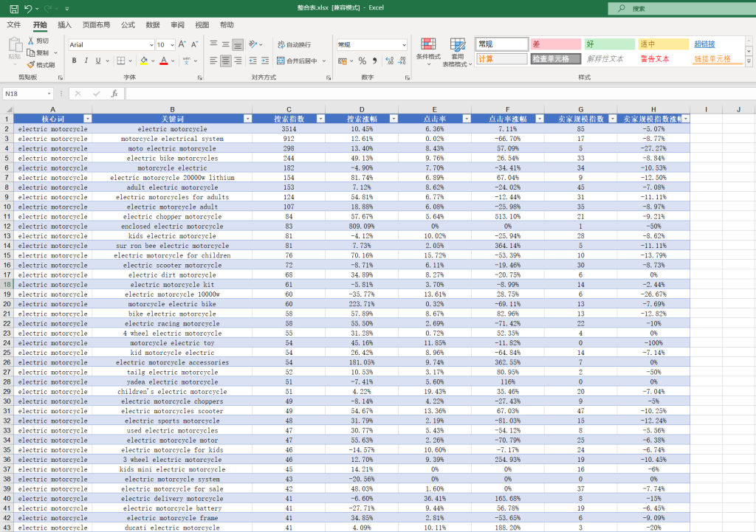
Task: Open the 公式 ribbon tab
Action: tap(128, 24)
